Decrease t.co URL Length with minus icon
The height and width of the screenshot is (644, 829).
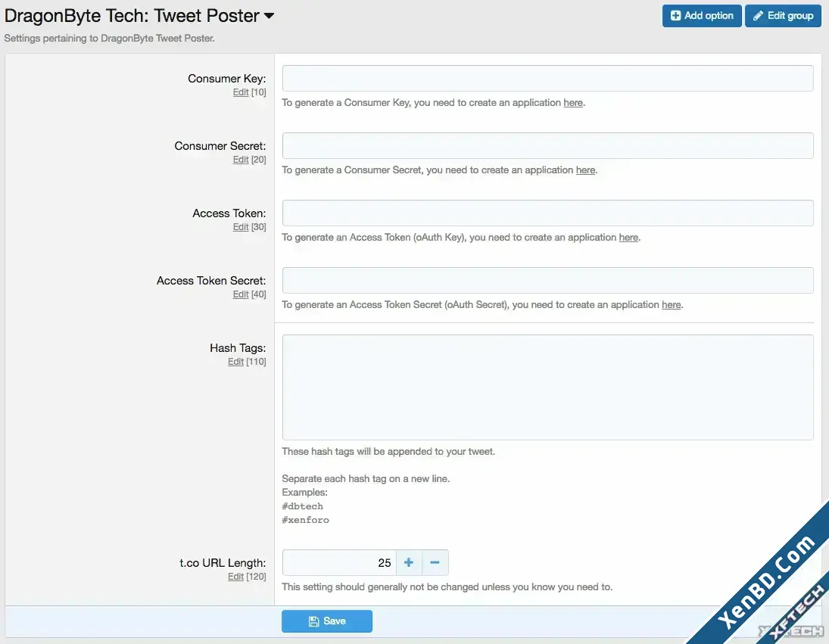[435, 562]
